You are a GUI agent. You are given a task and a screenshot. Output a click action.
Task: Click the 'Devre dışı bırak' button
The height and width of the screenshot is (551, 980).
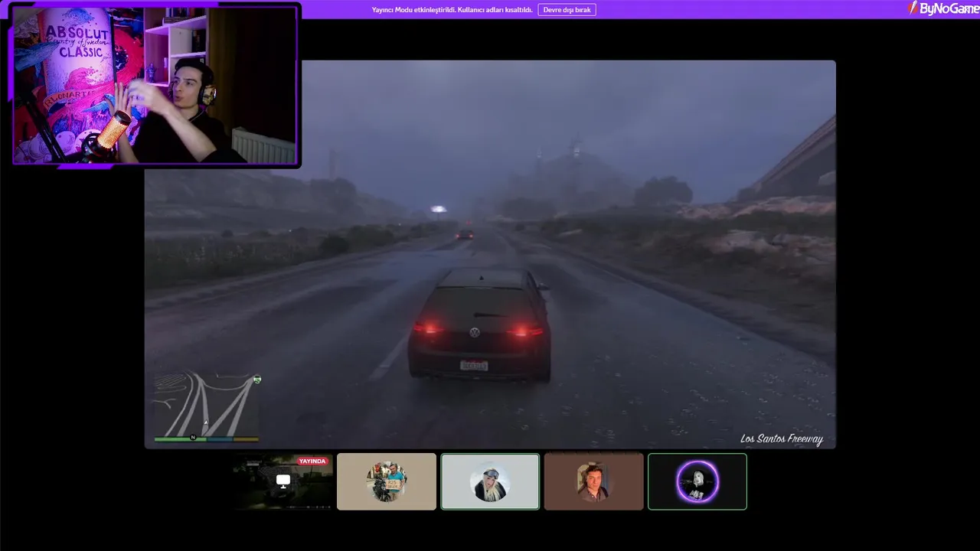(x=567, y=10)
